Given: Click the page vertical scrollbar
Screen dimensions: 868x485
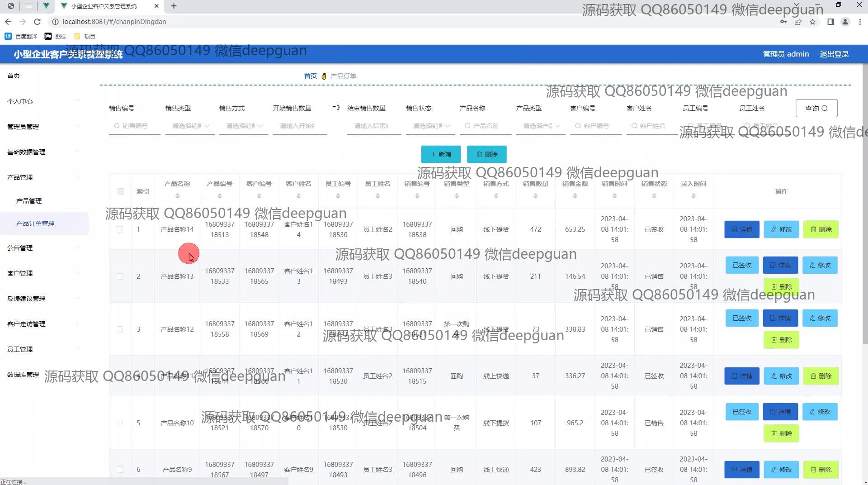Looking at the screenshot, I should click(864, 204).
